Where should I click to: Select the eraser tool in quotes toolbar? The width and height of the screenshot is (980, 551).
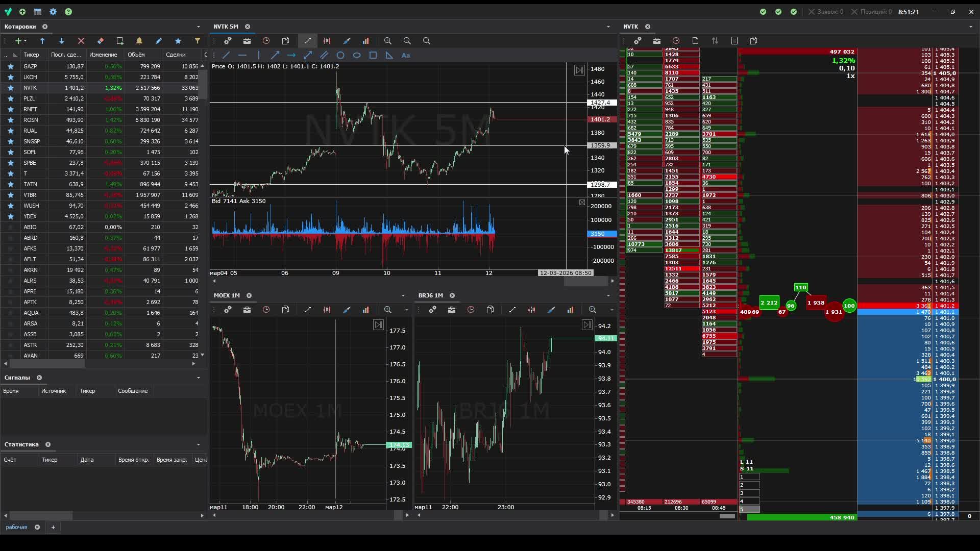101,41
